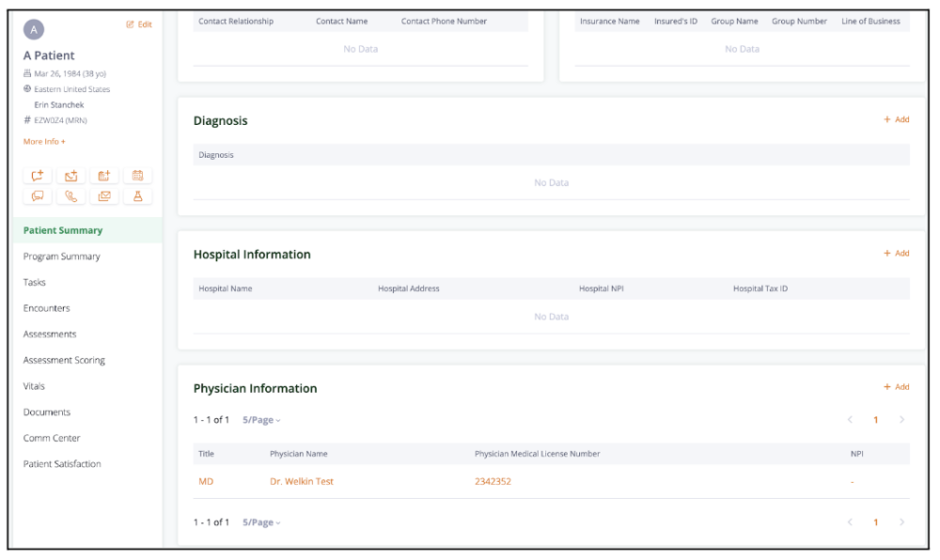940x560 pixels.
Task: Open the add chat note icon
Action: click(x=38, y=175)
